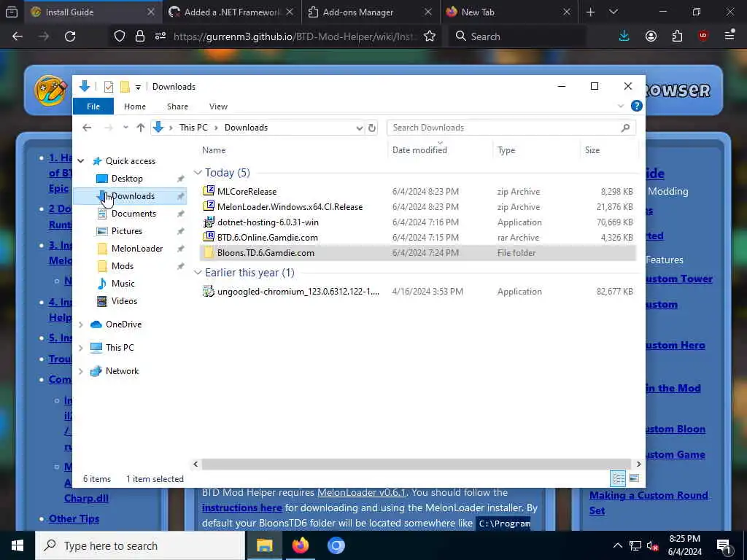Image resolution: width=747 pixels, height=560 pixels.
Task: Open Firefox View icon at tab bar start
Action: (12, 12)
